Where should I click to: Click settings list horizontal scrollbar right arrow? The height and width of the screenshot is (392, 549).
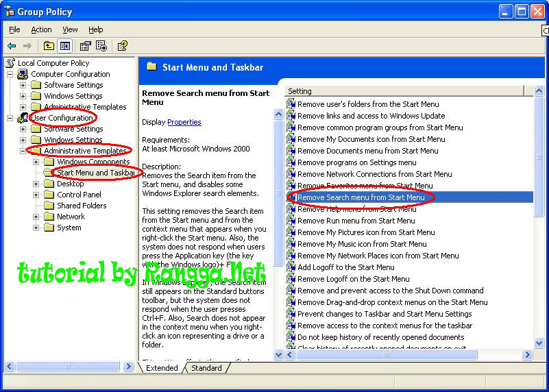527,355
